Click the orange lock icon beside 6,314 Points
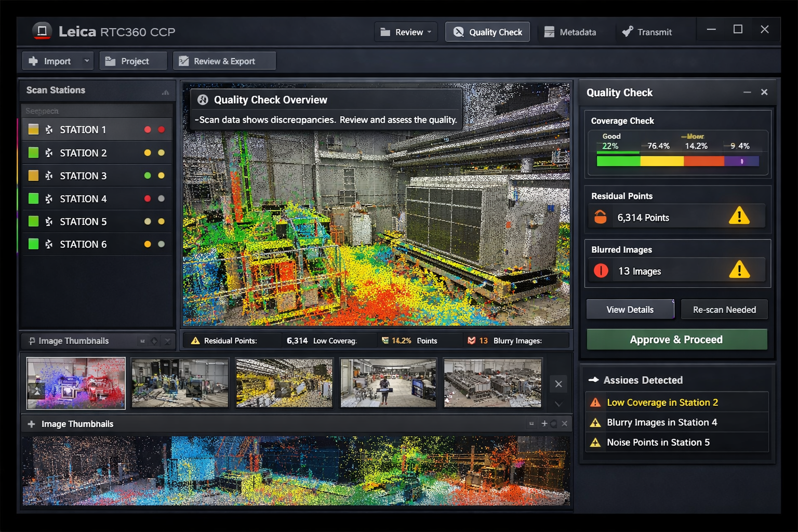 [601, 217]
